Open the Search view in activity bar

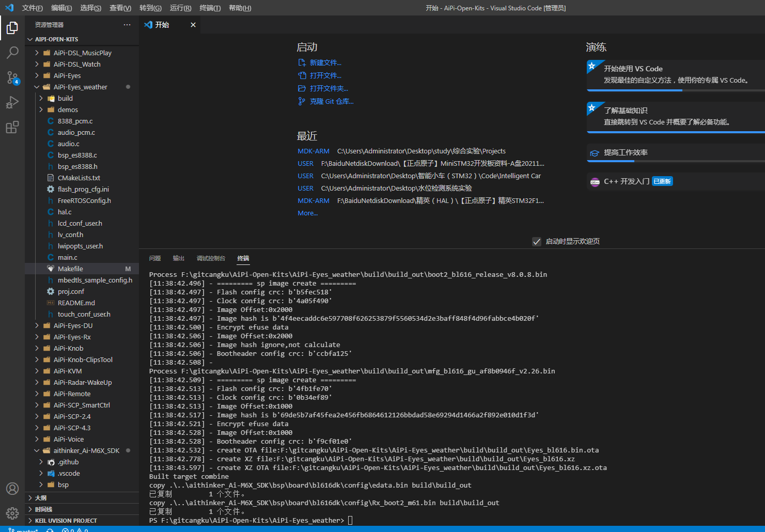12,53
